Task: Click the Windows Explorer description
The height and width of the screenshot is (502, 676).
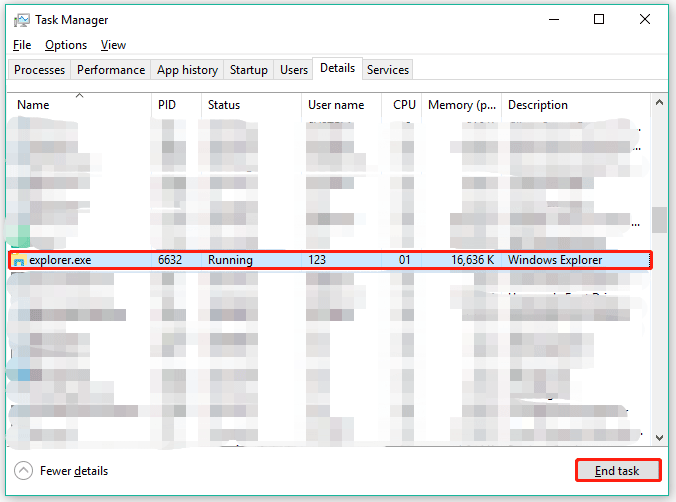Action: point(555,260)
